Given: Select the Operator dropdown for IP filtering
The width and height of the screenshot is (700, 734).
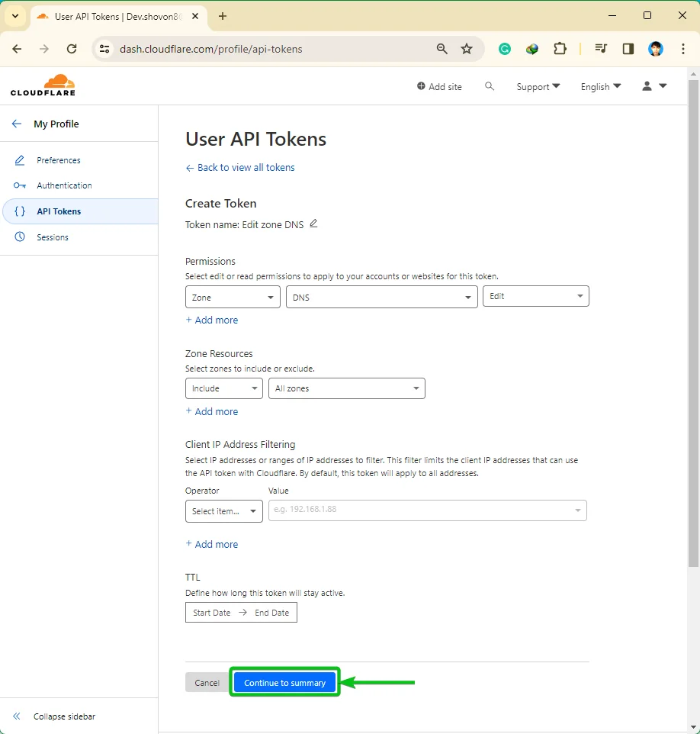Looking at the screenshot, I should pyautogui.click(x=223, y=511).
